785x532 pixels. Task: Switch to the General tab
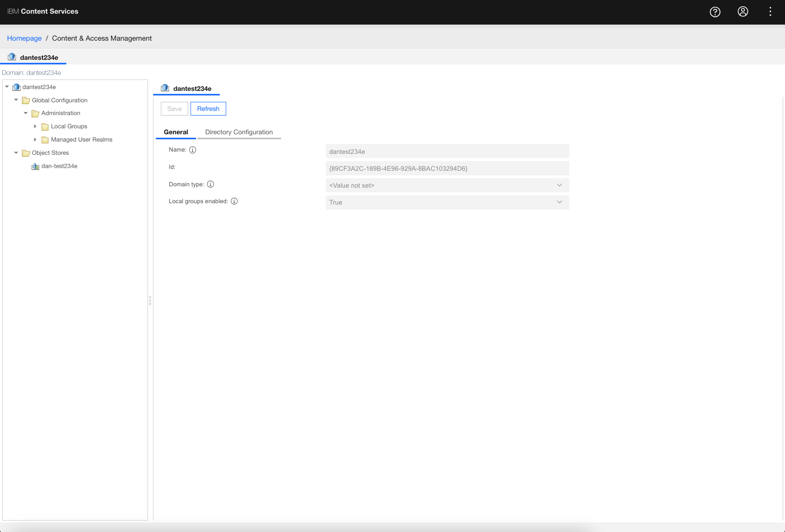click(x=176, y=132)
